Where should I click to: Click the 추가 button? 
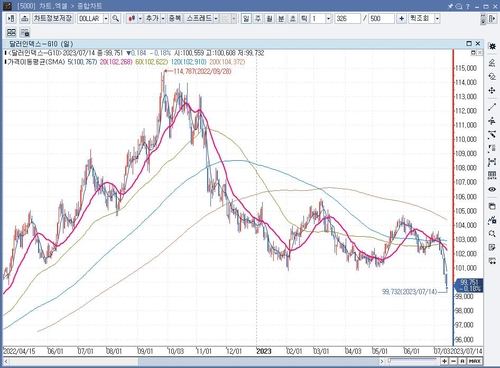pos(152,18)
